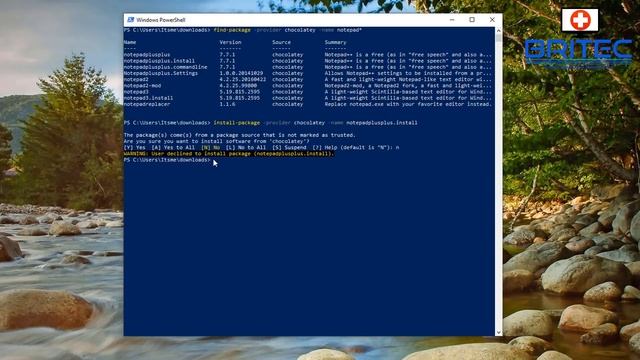Click the 'Notepad2-mod, a Notepad2 fork' summary

tap(408, 86)
